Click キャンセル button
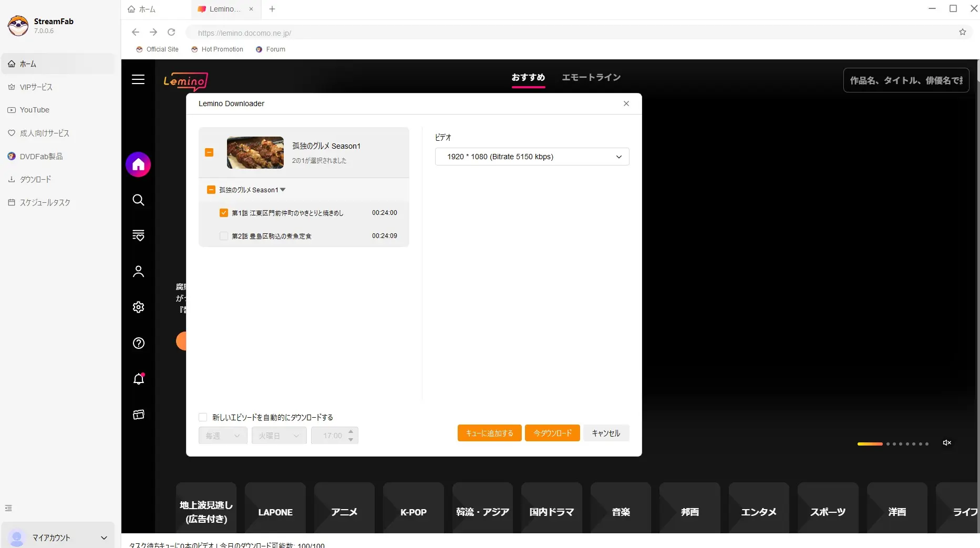 tap(606, 433)
